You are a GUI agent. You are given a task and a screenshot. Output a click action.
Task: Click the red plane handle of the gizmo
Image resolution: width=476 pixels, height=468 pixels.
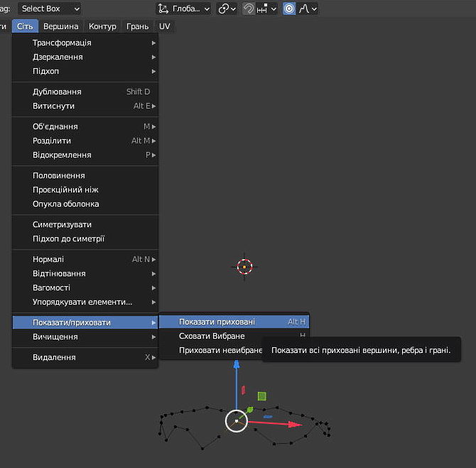tap(243, 391)
